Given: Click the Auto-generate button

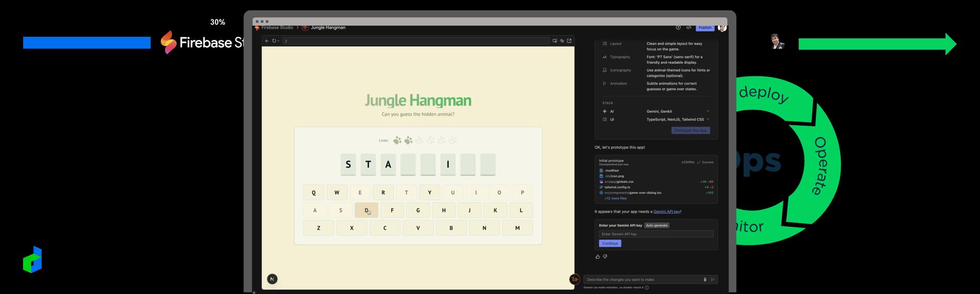Looking at the screenshot, I should (x=657, y=225).
